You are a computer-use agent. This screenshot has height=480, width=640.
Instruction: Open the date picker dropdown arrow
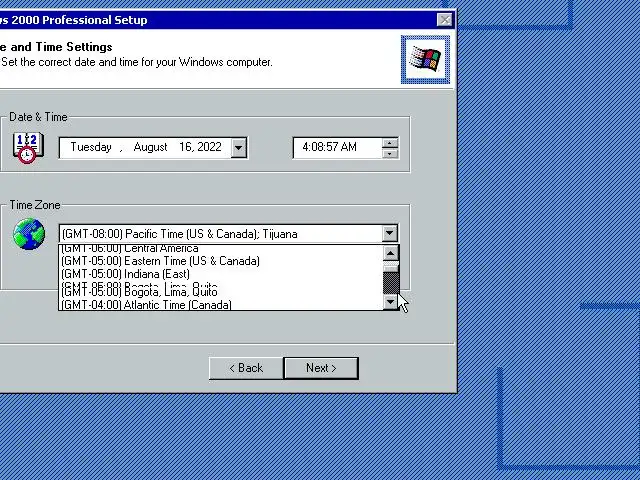(239, 147)
